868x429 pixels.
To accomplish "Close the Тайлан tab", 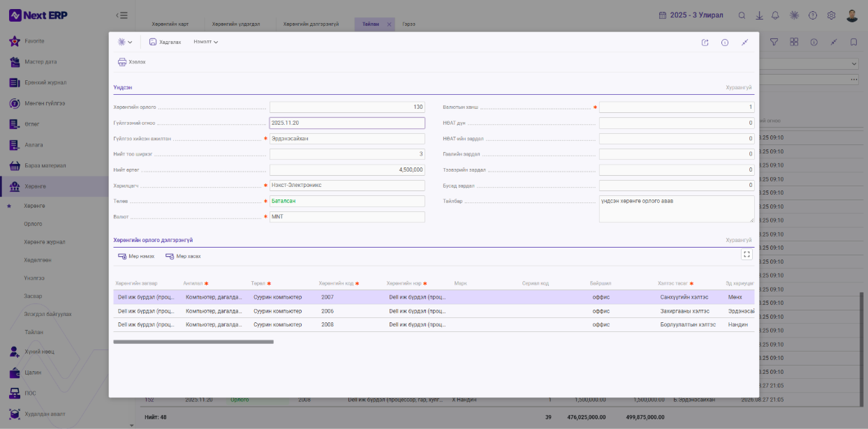I will 389,24.
